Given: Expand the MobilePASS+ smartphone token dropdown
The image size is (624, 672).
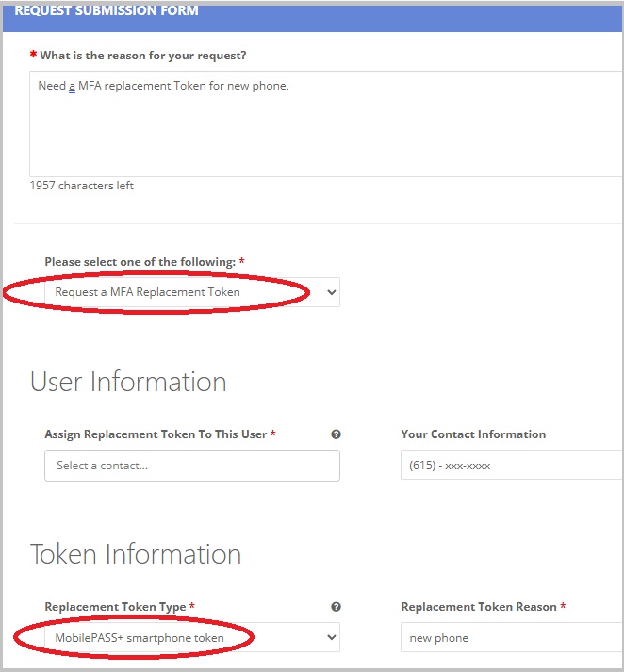Looking at the screenshot, I should tap(192, 638).
